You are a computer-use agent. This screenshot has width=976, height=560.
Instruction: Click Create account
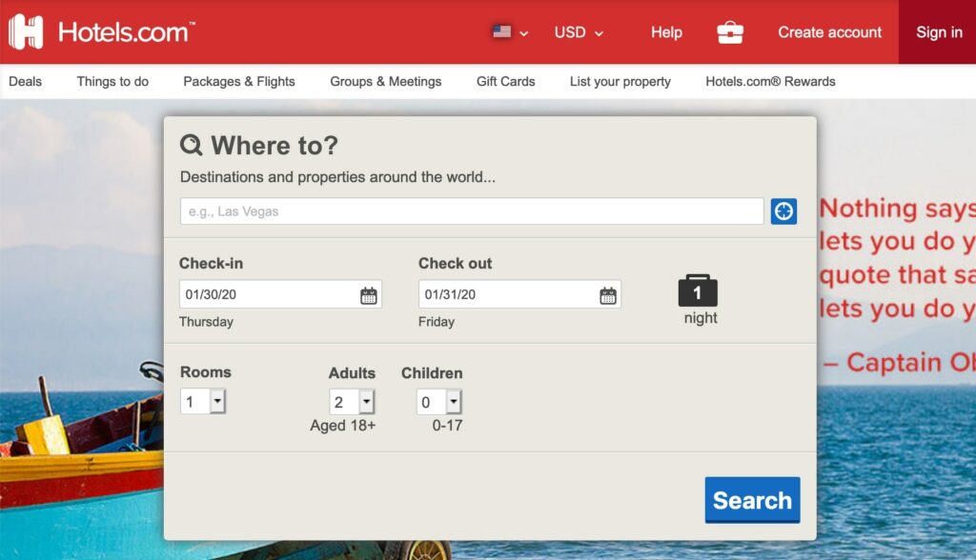830,32
